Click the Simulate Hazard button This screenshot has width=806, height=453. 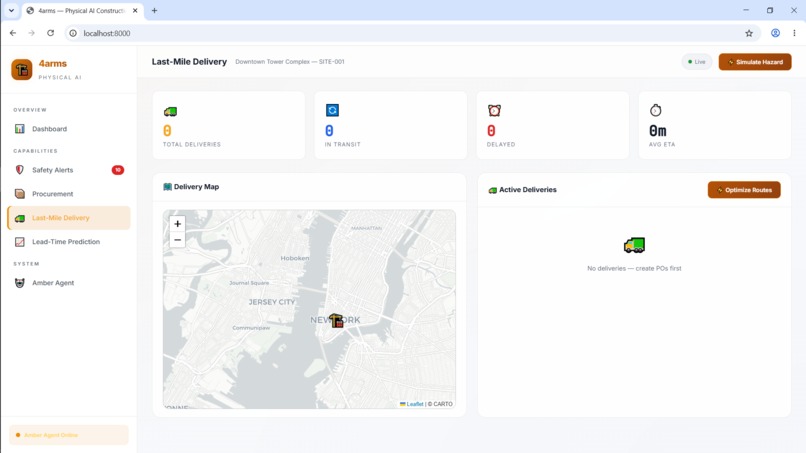coord(755,62)
